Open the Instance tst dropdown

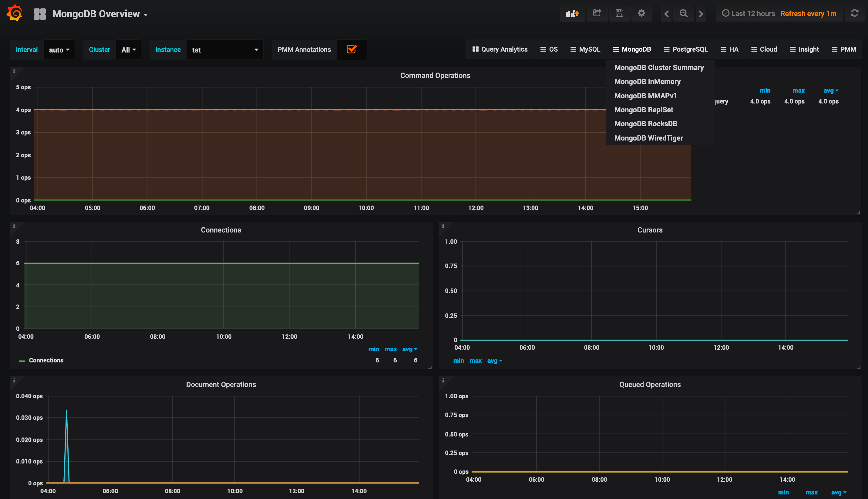[225, 50]
